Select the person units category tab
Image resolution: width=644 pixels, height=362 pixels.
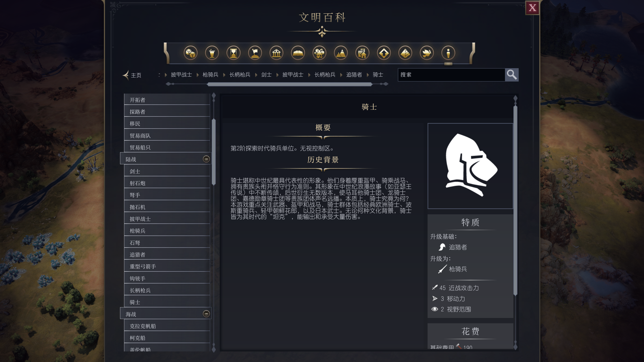pyautogui.click(x=448, y=53)
